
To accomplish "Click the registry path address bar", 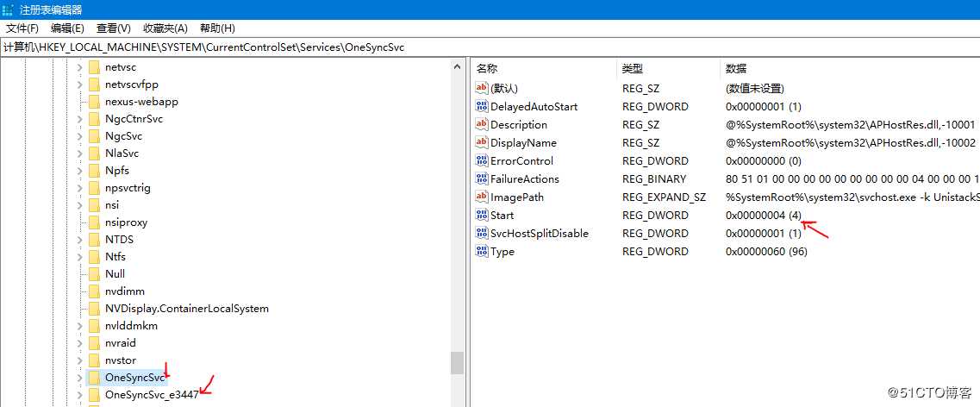I will tap(490, 47).
